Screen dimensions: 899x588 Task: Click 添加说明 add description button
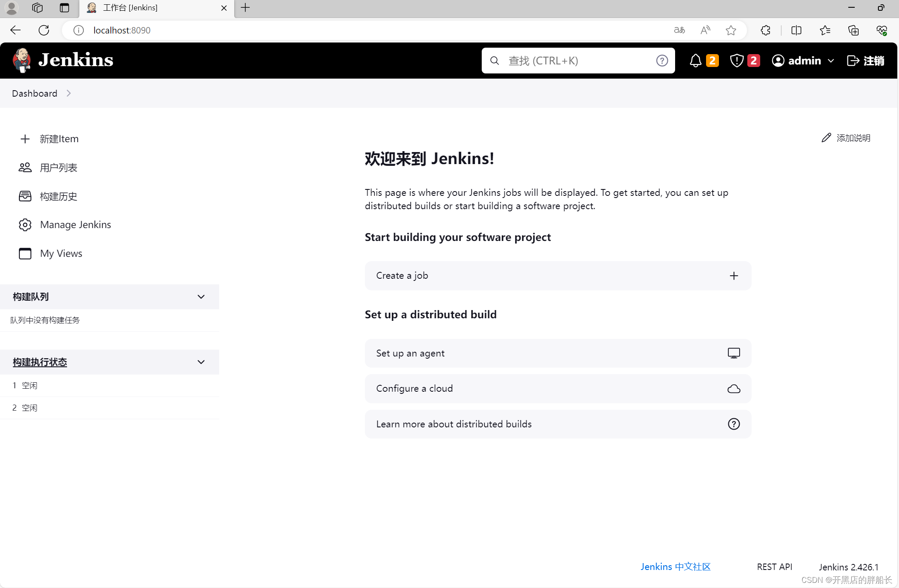tap(846, 138)
